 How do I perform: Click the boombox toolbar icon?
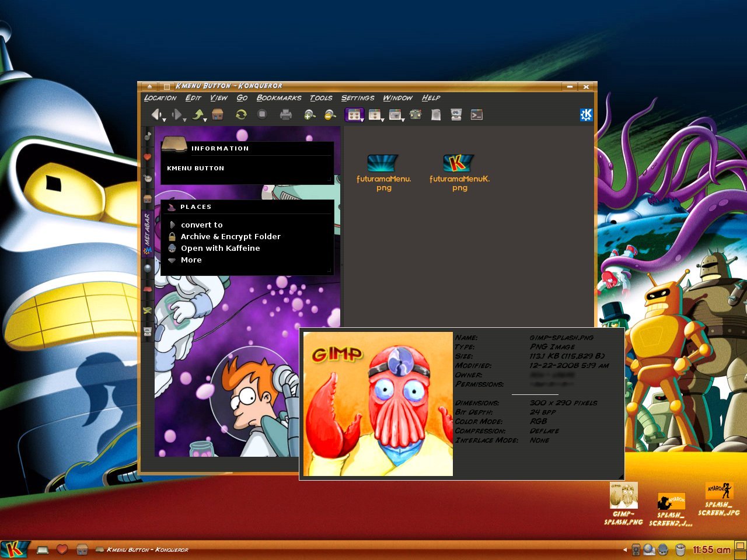pos(416,114)
